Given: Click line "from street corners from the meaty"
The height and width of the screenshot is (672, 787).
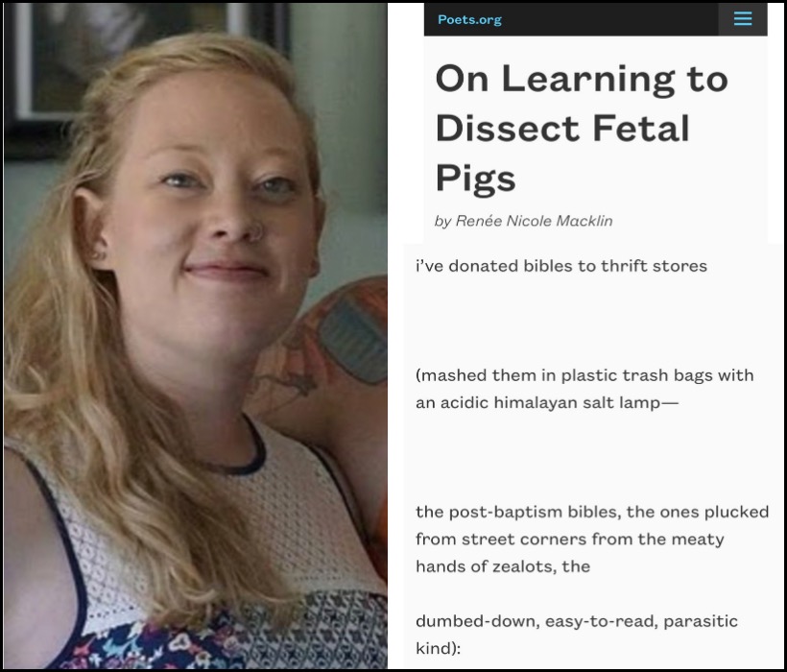Looking at the screenshot, I should coord(570,540).
